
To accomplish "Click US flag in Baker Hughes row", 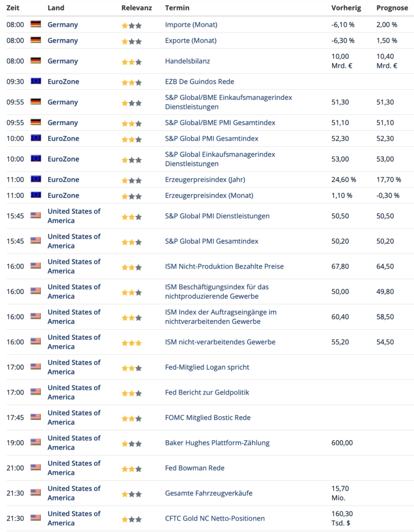I will point(36,443).
